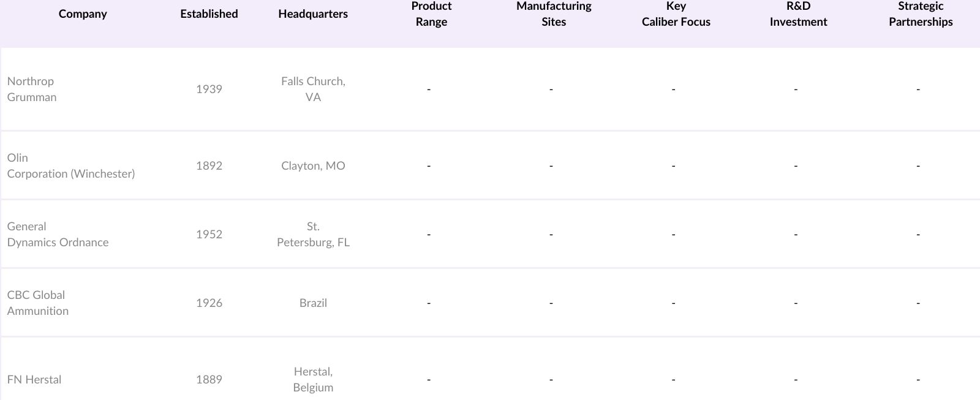The height and width of the screenshot is (400, 980).
Task: Click the St. Petersburg, FL headquarters cell
Action: pyautogui.click(x=313, y=235)
